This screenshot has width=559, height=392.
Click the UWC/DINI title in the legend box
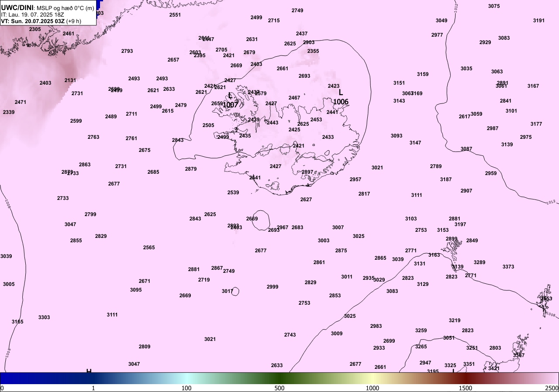coord(17,8)
